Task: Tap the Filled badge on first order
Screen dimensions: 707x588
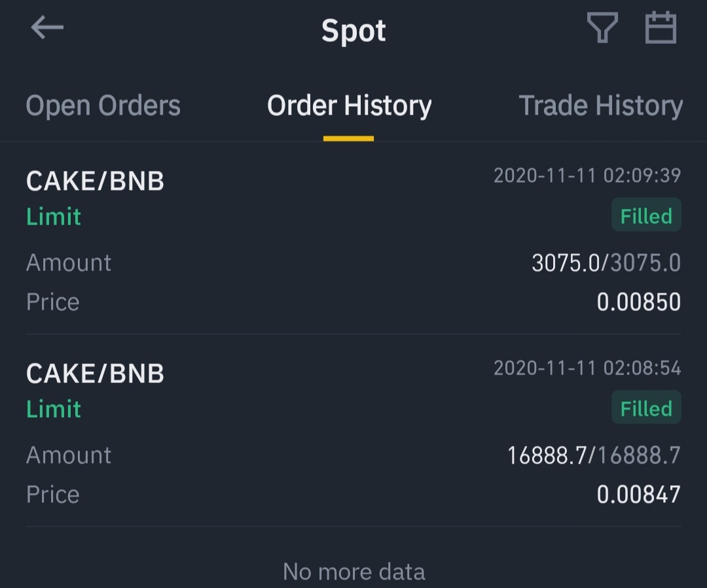Action: coord(645,216)
